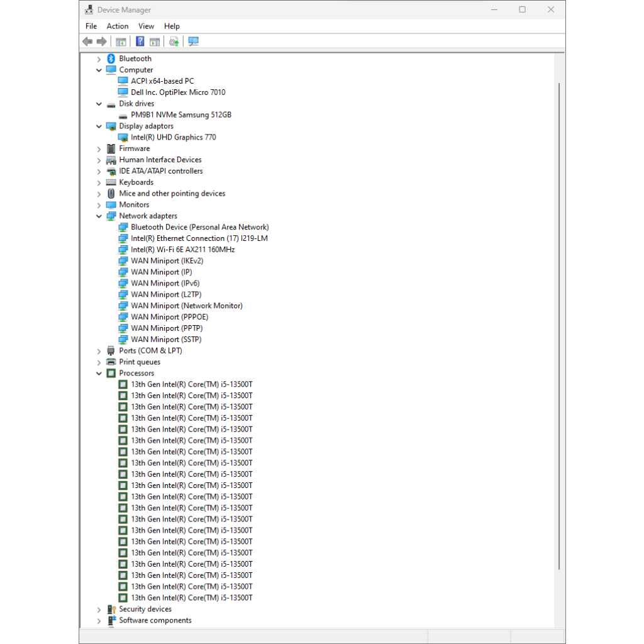Screen dimensions: 644x644
Task: Collapse the Network adapters category
Action: click(x=99, y=216)
